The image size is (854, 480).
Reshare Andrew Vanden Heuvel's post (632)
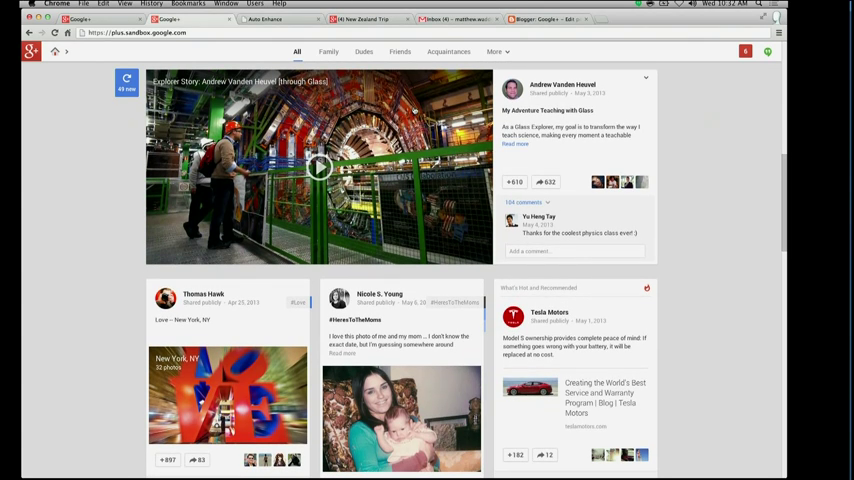click(545, 182)
